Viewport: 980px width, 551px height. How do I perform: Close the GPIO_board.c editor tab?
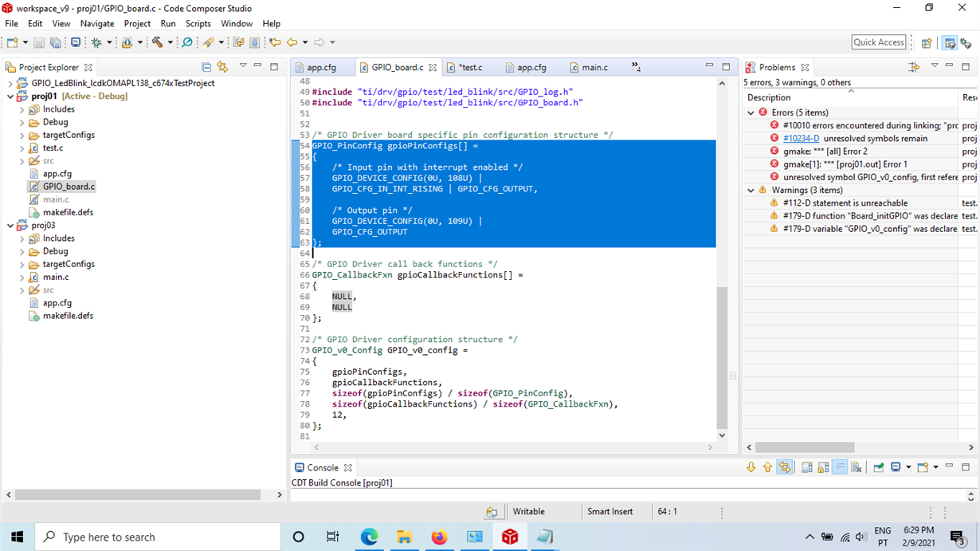433,68
